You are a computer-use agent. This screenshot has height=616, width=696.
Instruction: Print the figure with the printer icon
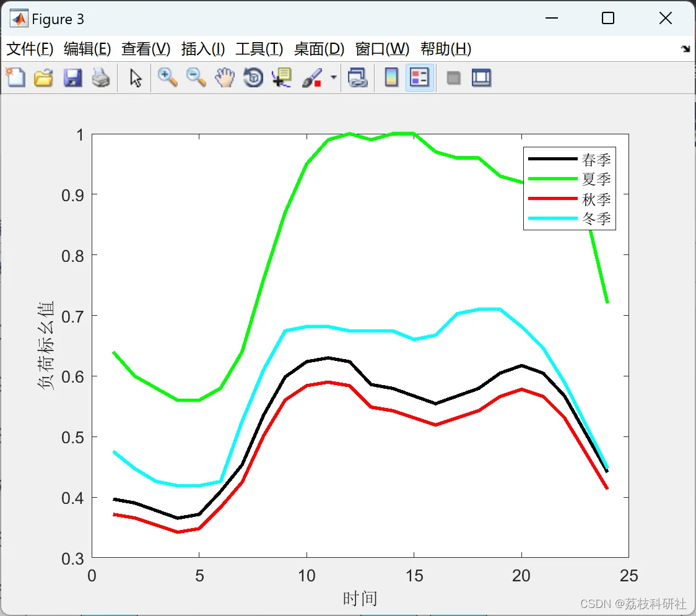(101, 77)
